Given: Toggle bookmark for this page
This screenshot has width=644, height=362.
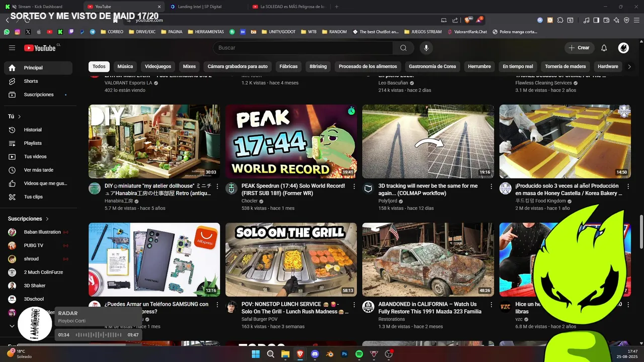Looking at the screenshot, I should pyautogui.click(x=116, y=20).
